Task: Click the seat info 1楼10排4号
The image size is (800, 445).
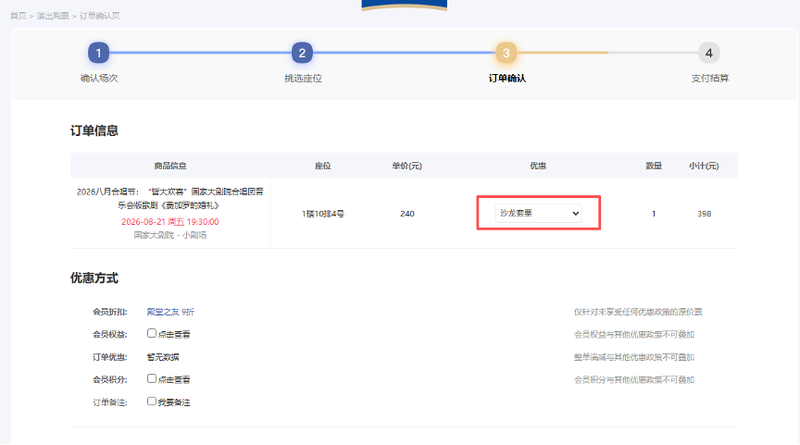Action: 323,214
